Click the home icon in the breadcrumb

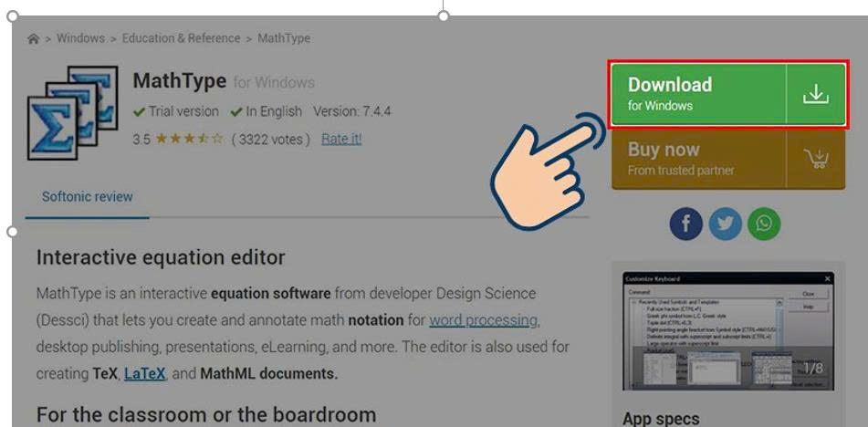click(34, 39)
